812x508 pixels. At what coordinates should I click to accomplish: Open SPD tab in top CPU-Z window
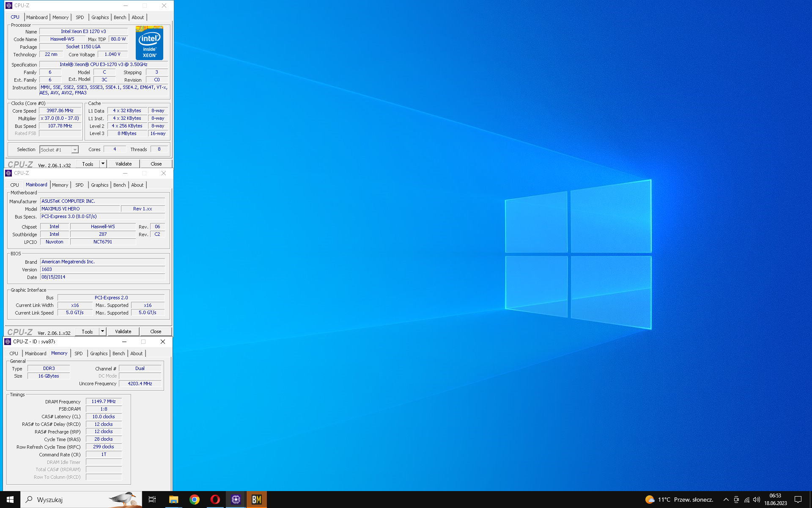[80, 17]
